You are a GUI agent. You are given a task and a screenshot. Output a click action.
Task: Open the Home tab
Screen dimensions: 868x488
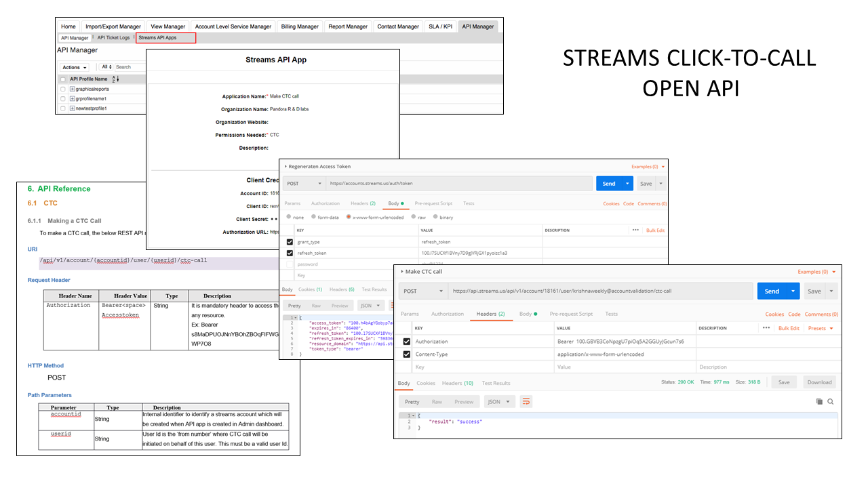click(x=68, y=26)
